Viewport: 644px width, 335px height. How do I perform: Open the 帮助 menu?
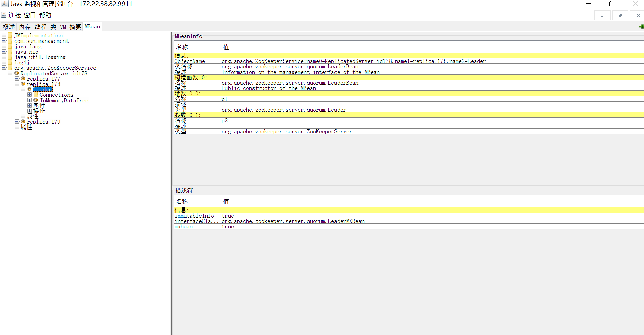point(45,15)
